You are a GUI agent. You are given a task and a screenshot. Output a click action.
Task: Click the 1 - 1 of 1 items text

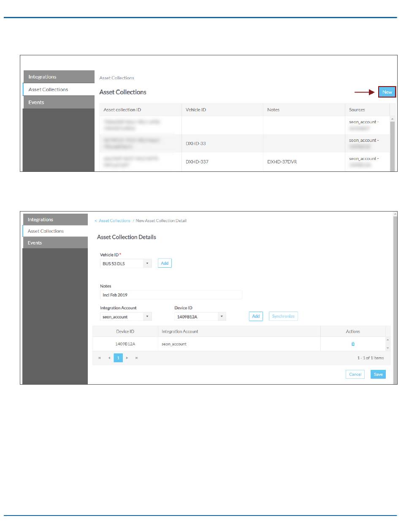point(371,358)
